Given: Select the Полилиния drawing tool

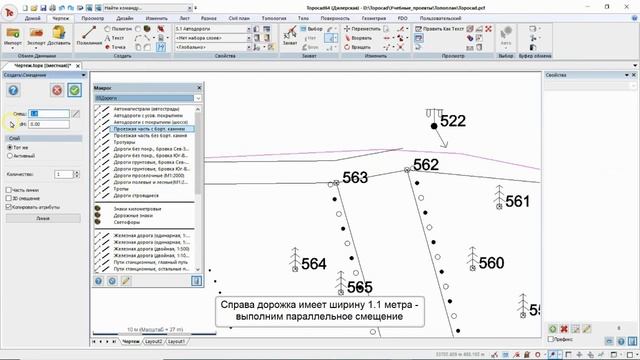Looking at the screenshot, I should [89, 36].
